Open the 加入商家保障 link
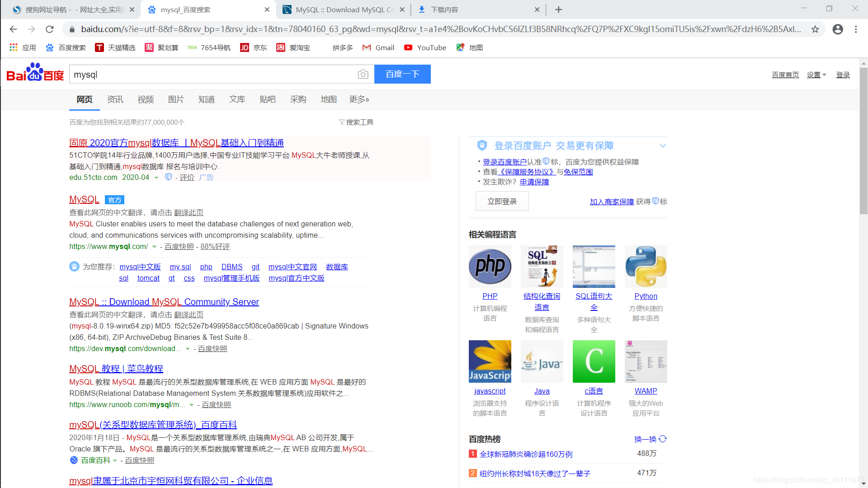Screen dimensions: 868x488 click(612, 202)
